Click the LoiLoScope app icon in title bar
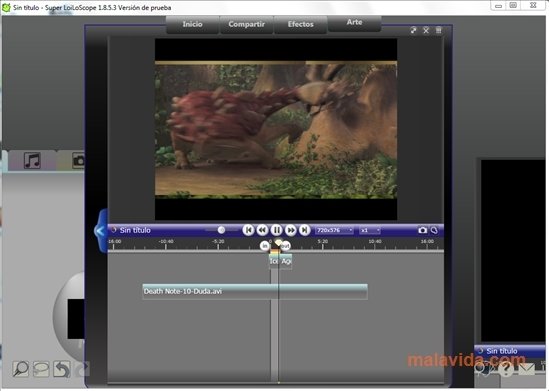 tap(6, 7)
